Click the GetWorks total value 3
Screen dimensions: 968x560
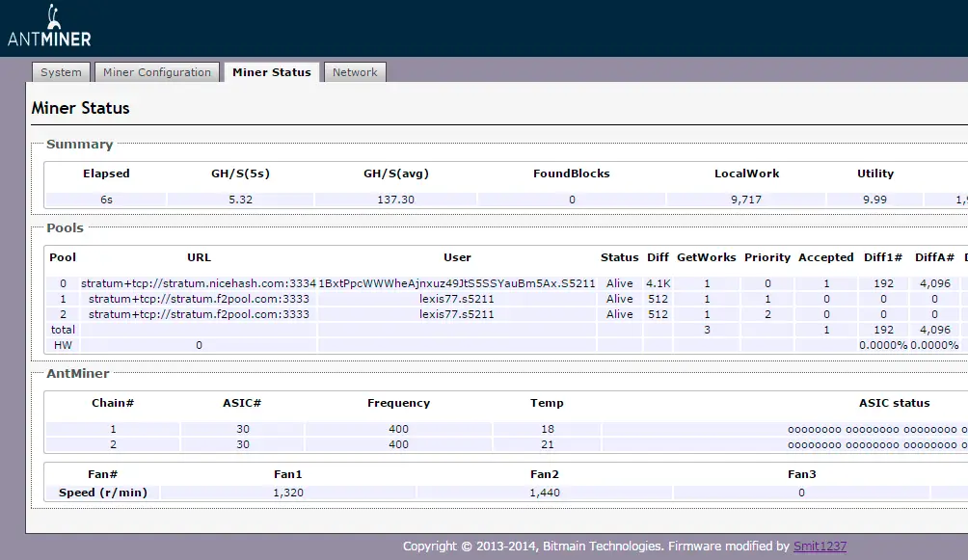pos(707,330)
